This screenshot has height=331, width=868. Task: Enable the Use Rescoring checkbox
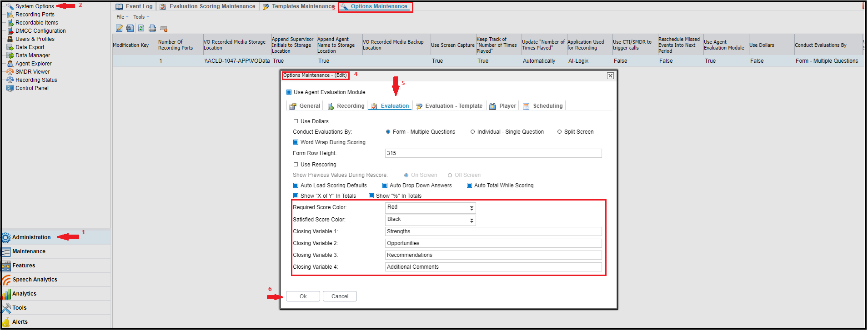coord(296,165)
